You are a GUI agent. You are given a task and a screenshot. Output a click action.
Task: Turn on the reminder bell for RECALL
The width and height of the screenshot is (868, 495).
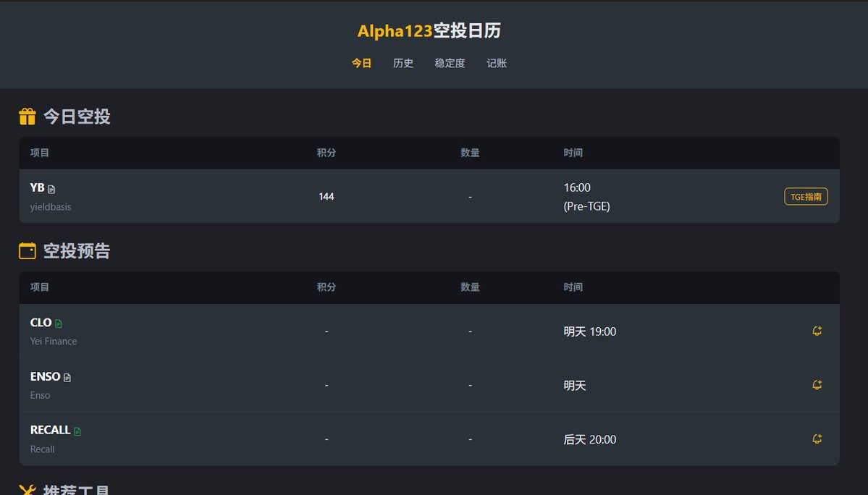(x=817, y=439)
